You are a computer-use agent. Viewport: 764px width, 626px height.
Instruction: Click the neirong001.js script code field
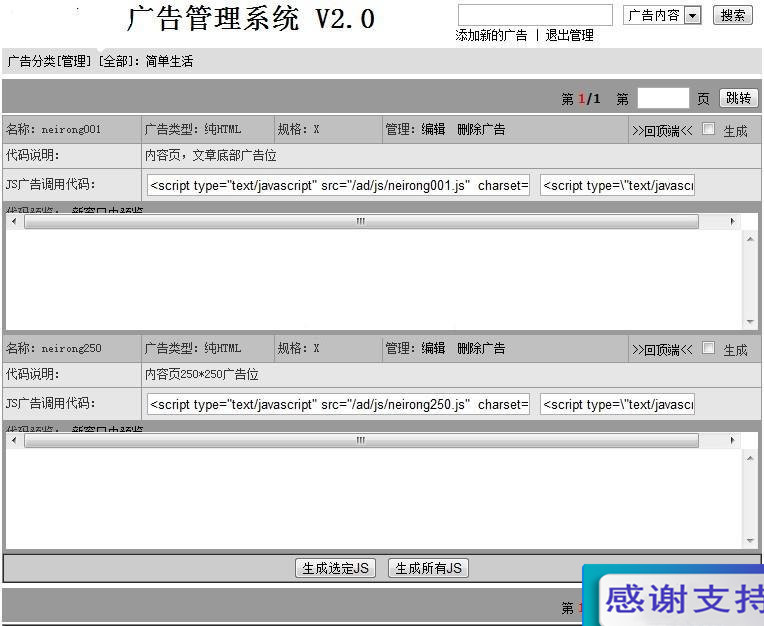point(338,186)
